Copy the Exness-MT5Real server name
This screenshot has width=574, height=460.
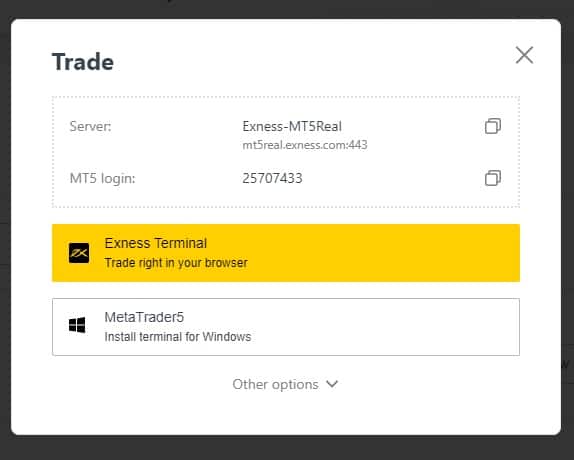pos(493,126)
